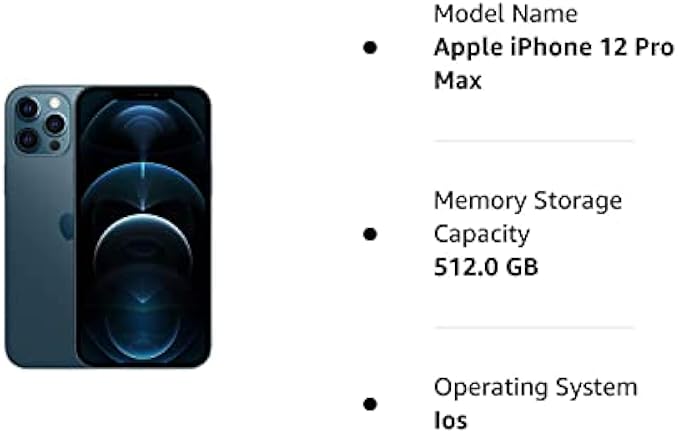Click the Apple logo on phone back
The image size is (679, 435).
tap(68, 226)
